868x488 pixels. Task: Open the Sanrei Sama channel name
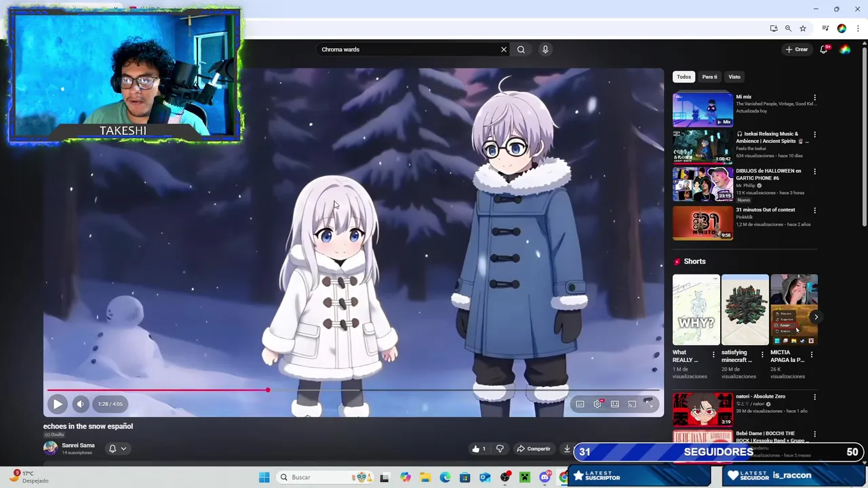pyautogui.click(x=78, y=445)
